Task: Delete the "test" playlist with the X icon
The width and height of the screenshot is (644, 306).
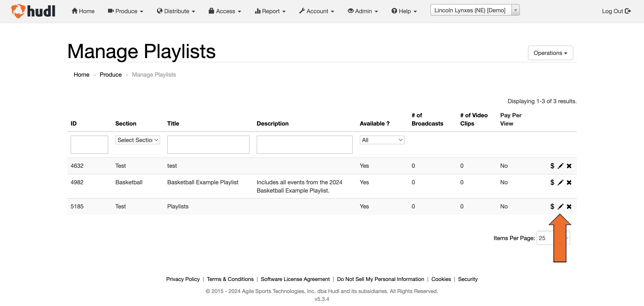Action: (x=569, y=166)
